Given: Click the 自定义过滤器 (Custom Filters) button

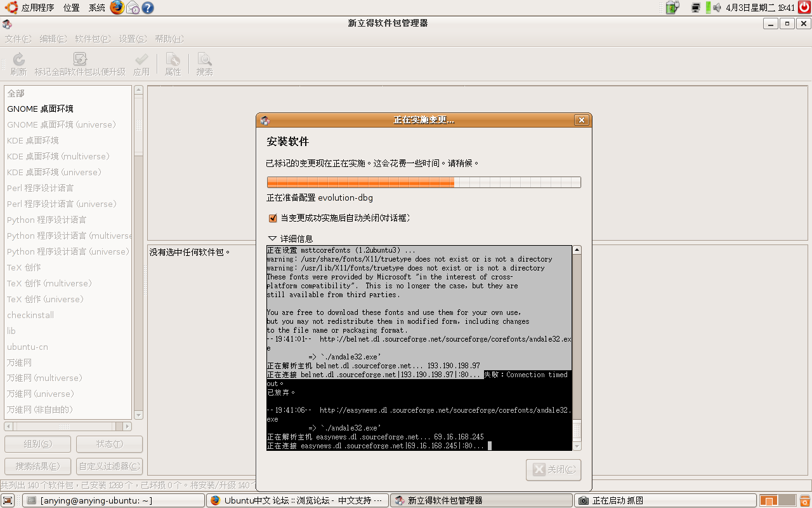Looking at the screenshot, I should click(x=109, y=466).
